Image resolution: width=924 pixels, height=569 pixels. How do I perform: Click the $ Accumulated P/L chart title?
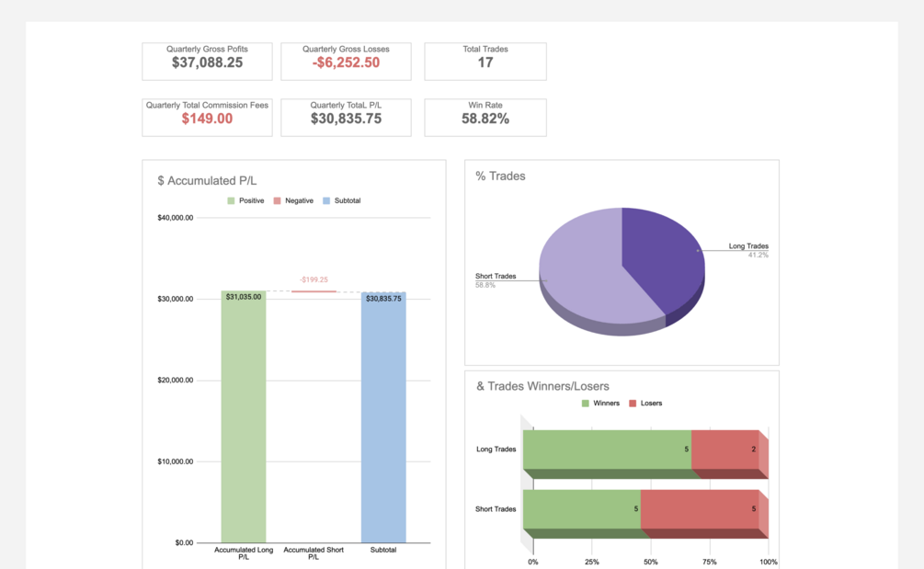tap(207, 181)
